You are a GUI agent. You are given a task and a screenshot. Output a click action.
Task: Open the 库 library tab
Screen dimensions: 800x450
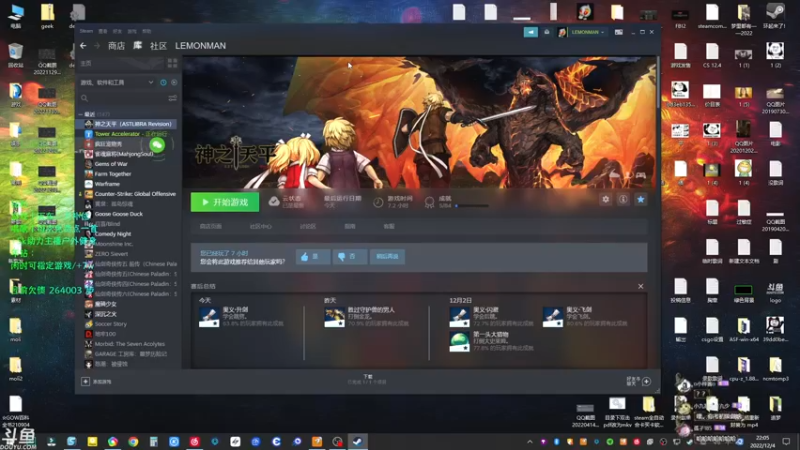(138, 45)
